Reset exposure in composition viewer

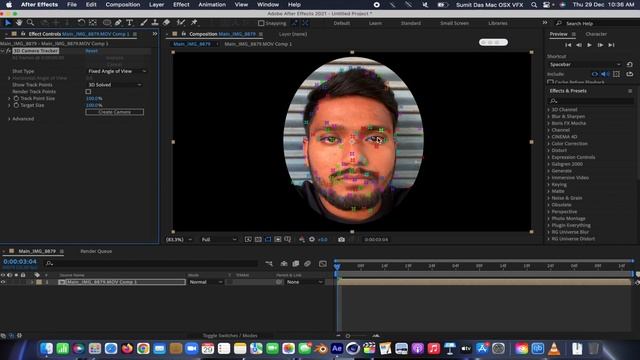(312, 240)
